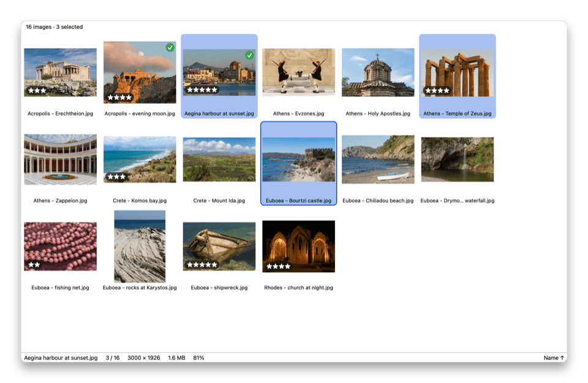
Task: Click the filename 'Athens - Holy Apostles.jpg'
Action: [378, 113]
